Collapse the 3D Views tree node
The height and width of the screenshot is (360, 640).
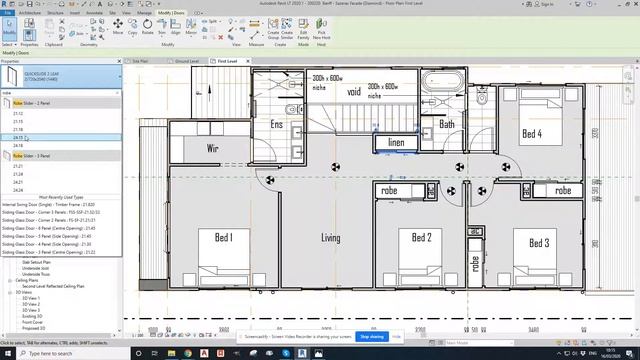(x=10, y=292)
